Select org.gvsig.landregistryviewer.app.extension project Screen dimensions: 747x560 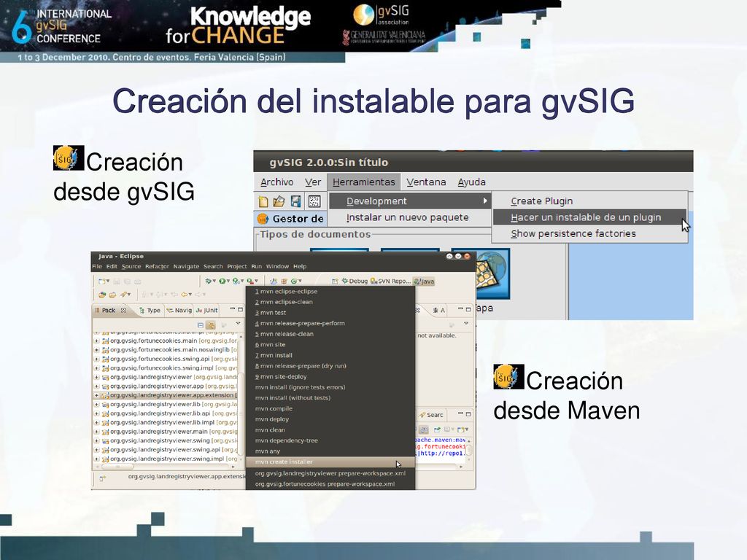click(166, 395)
